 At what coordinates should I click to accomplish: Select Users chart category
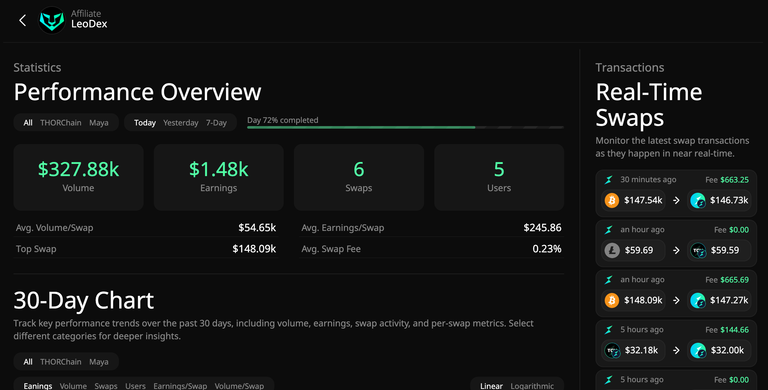coord(135,386)
